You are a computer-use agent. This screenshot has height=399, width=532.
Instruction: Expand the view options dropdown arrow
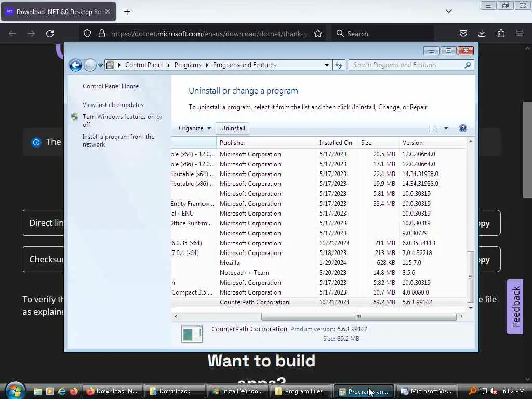click(446, 128)
